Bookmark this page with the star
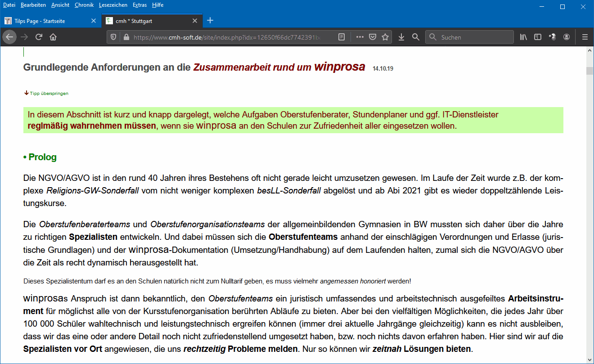This screenshot has width=594, height=364. click(x=385, y=37)
